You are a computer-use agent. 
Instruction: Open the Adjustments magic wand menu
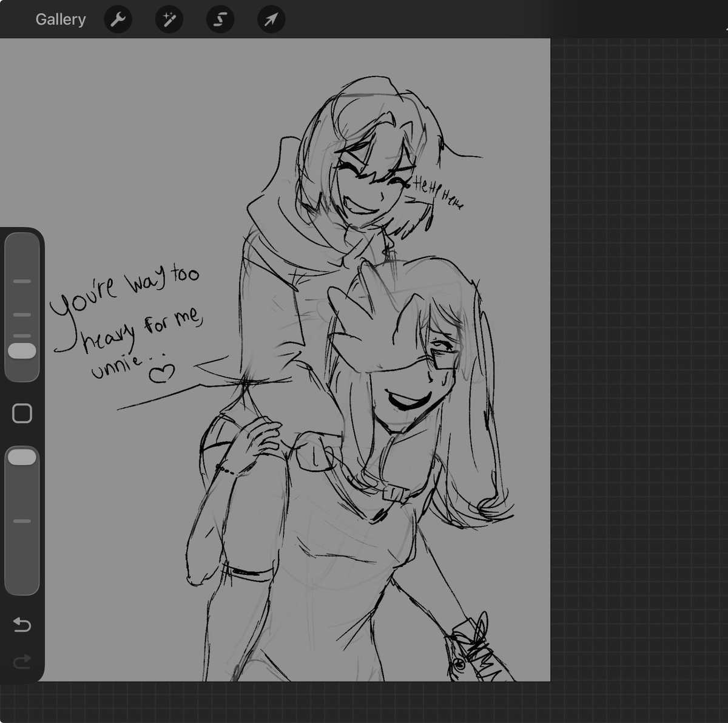tap(169, 19)
